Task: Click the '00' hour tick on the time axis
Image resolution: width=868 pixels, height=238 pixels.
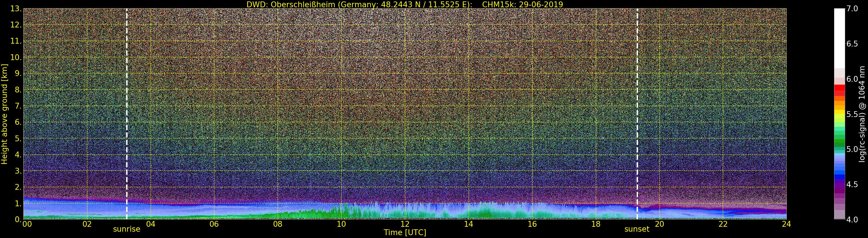Action: click(27, 224)
